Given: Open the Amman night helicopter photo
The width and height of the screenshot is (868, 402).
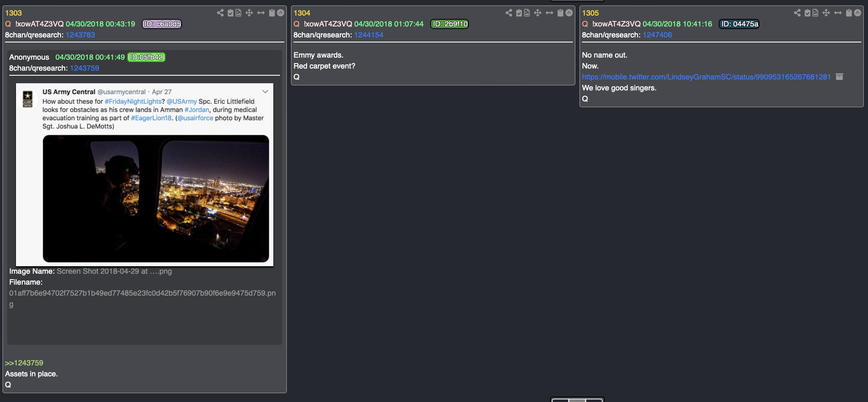Looking at the screenshot, I should pos(156,198).
